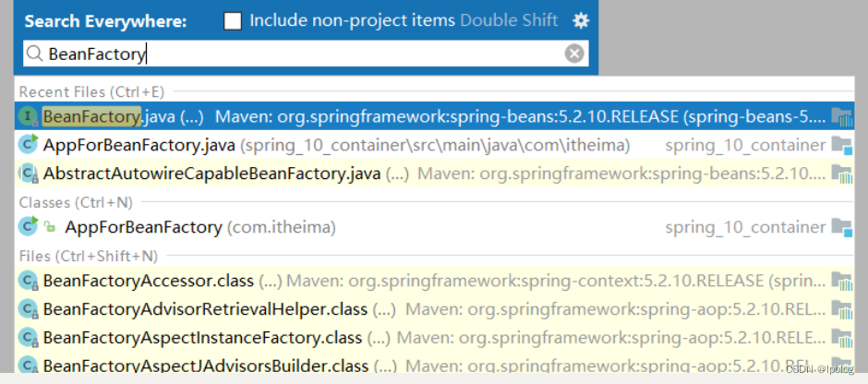Open BeanFactory.java recent file result
This screenshot has width=868, height=384.
434,116
